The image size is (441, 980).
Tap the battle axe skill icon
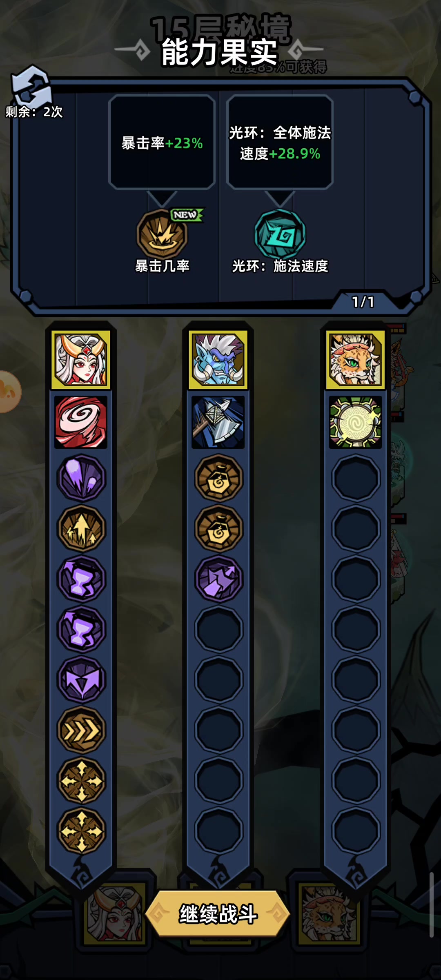[218, 422]
